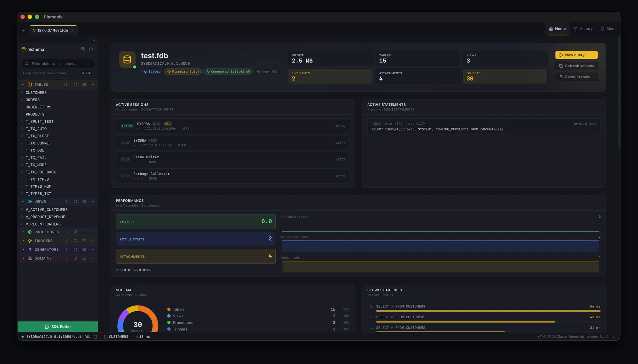Collapse the VIEWS group
The height and width of the screenshot is (364, 638).
coord(23,201)
